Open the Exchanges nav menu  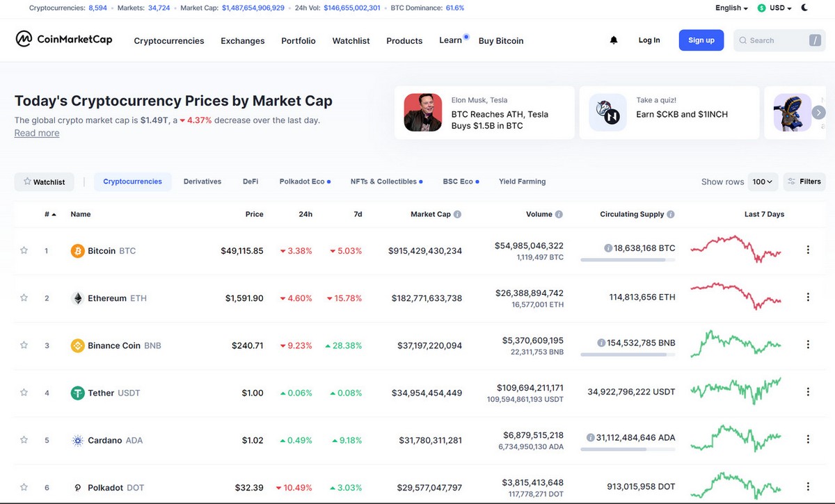click(243, 41)
